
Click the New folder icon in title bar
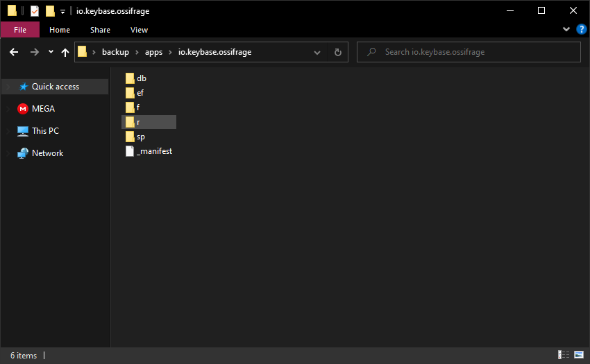[x=50, y=11]
